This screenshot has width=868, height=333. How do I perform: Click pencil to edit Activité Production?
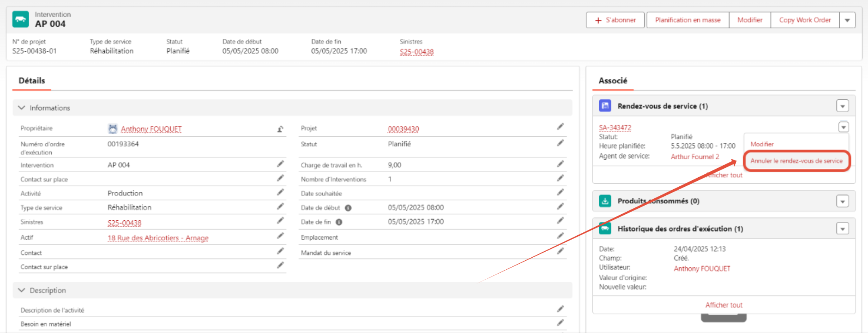[280, 192]
